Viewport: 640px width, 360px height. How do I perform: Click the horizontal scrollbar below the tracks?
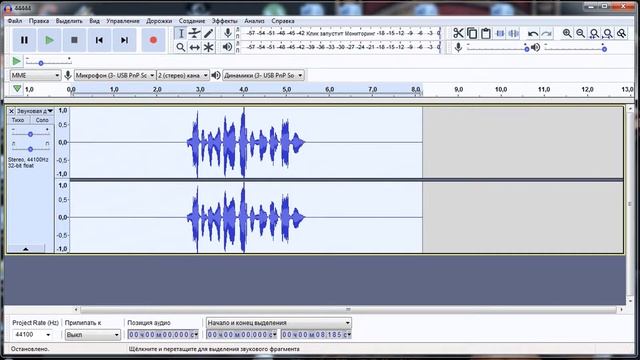tap(348, 310)
